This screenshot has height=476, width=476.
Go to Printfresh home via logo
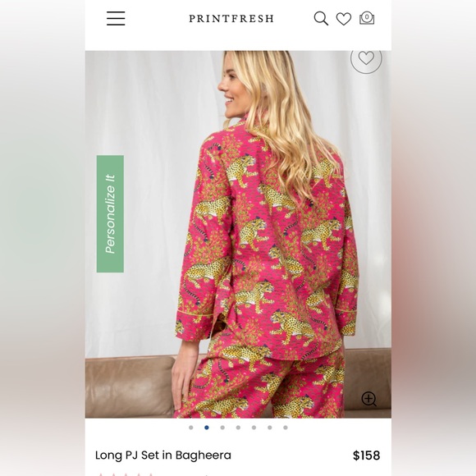(231, 19)
